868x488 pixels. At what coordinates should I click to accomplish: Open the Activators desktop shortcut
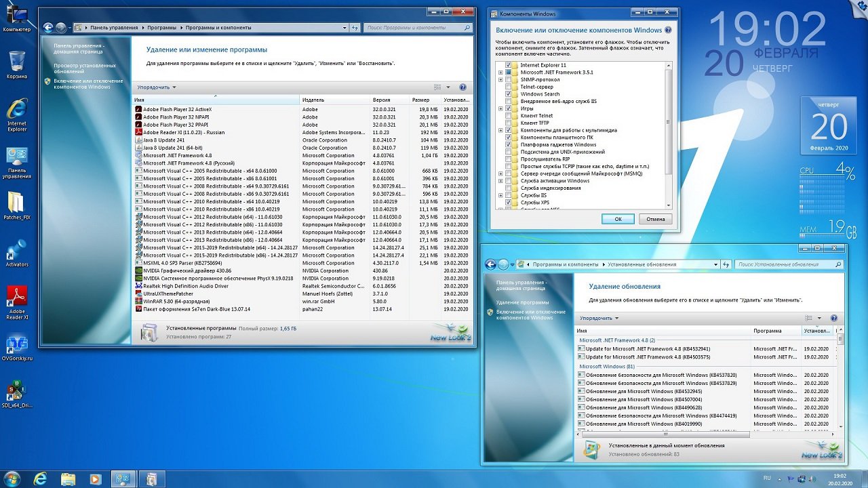tap(16, 249)
